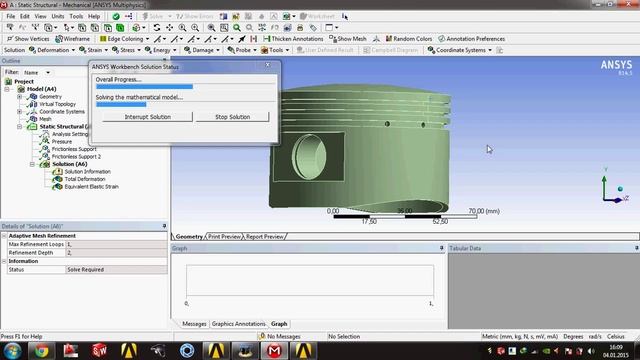Toggle Thicken Annotations
This screenshot has height=360, width=640.
293,39
